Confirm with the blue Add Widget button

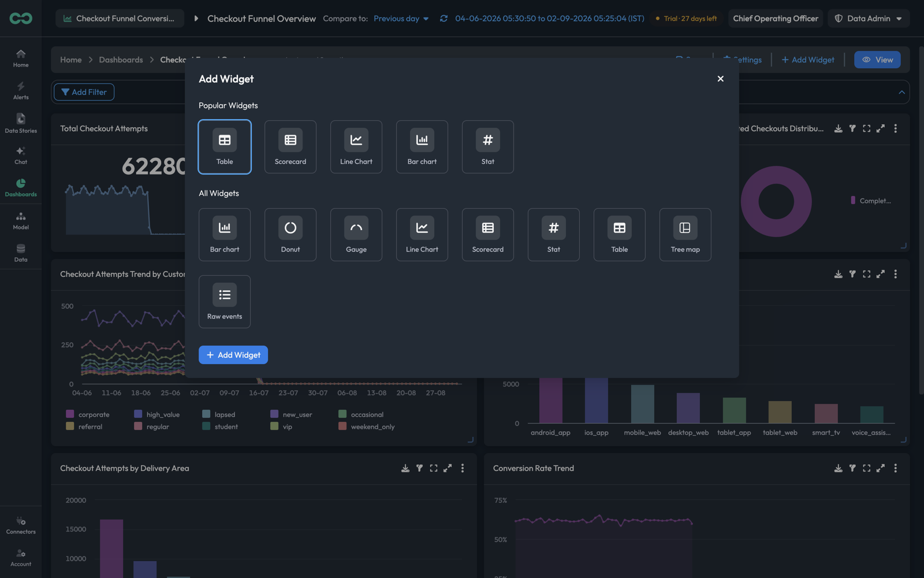tap(233, 355)
